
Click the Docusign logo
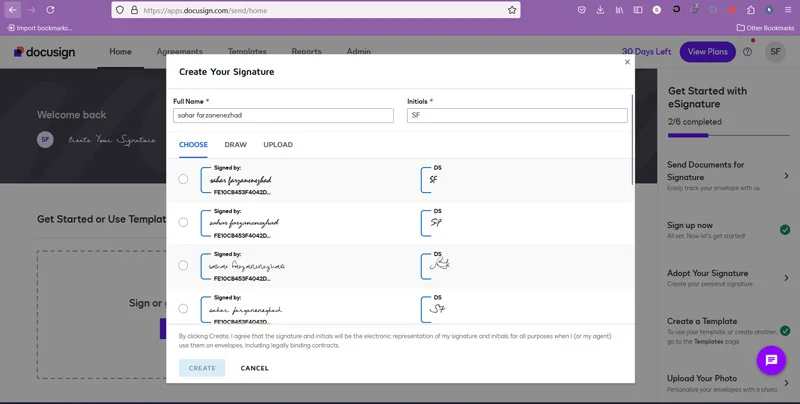44,52
